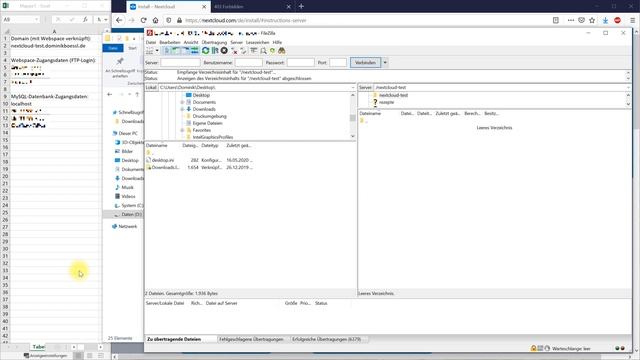Select rezepte folder in remote tree
Image resolution: width=640 pixels, height=360 pixels.
pos(386,102)
